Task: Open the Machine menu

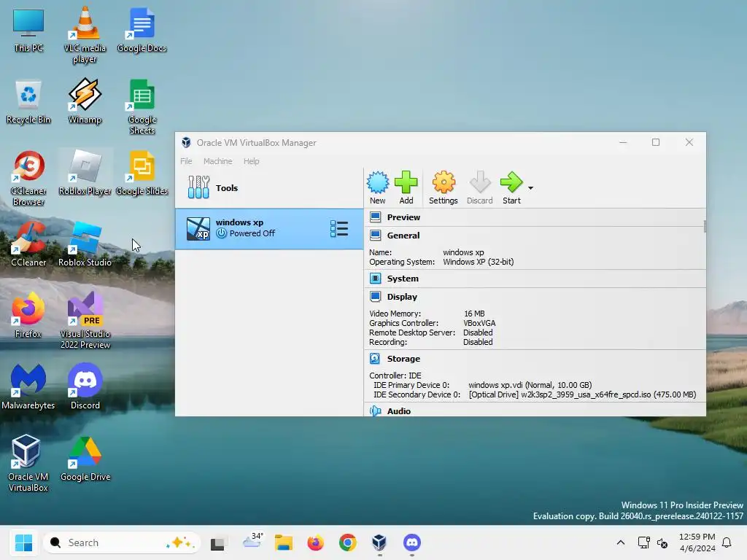Action: tap(217, 161)
